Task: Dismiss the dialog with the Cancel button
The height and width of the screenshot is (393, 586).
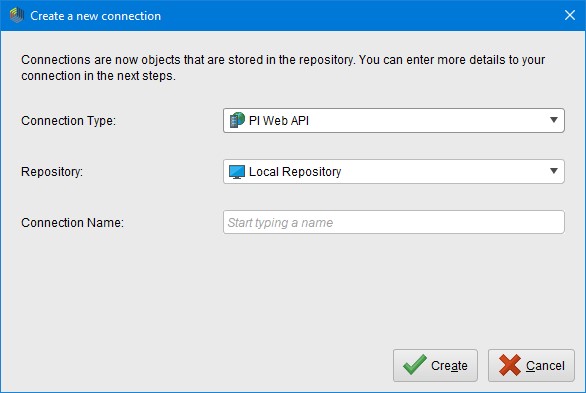Action: click(x=531, y=365)
